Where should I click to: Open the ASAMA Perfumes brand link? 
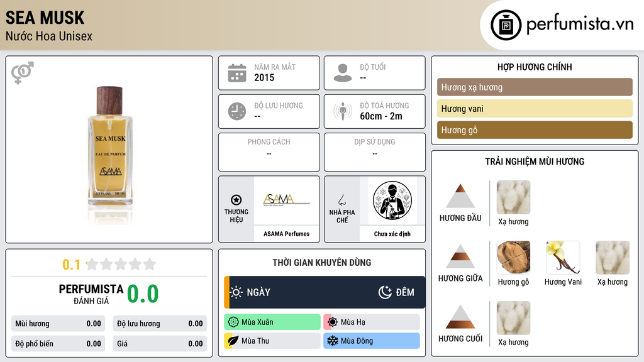(x=287, y=234)
